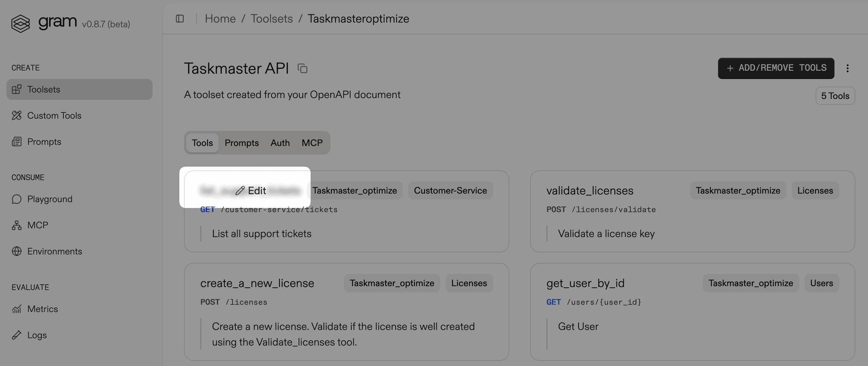This screenshot has width=868, height=366.
Task: Copy the Taskmaster API toolset name
Action: pyautogui.click(x=302, y=68)
